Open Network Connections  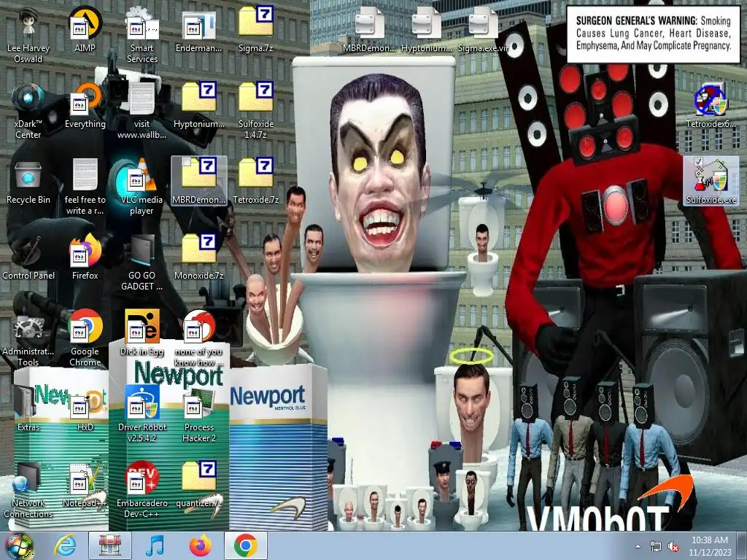[28, 489]
